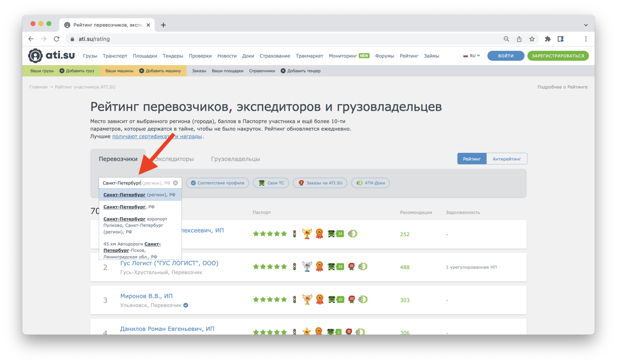Open the Грузовладельцы tab
617x364 pixels.
[235, 159]
